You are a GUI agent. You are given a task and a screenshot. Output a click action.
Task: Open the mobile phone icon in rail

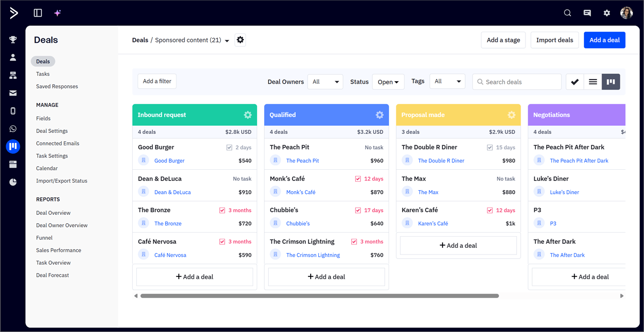click(13, 111)
